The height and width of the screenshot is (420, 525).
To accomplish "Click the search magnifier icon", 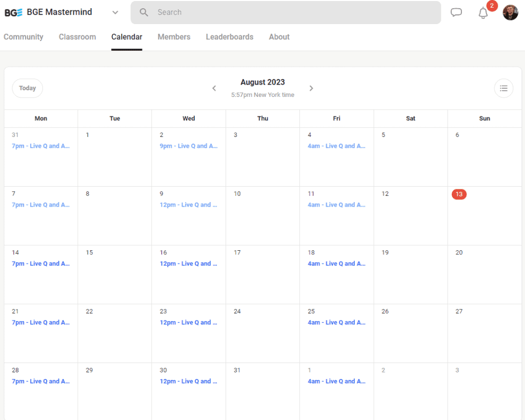I will coord(144,12).
